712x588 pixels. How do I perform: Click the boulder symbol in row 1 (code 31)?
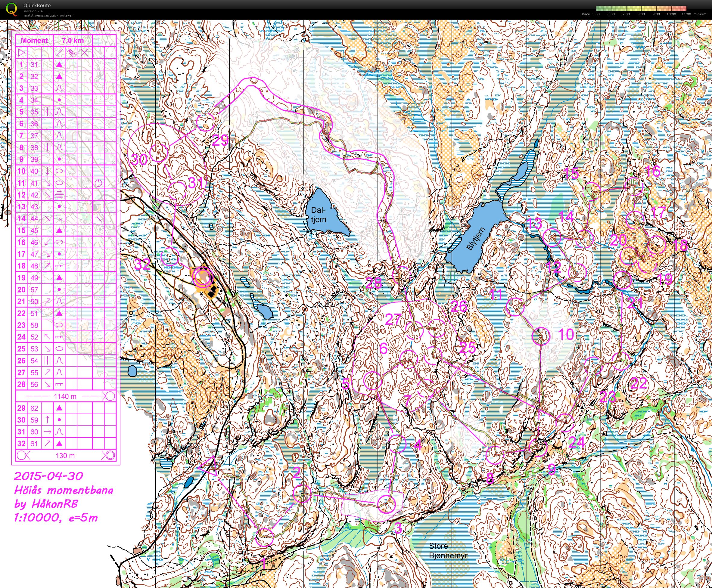[x=59, y=64]
